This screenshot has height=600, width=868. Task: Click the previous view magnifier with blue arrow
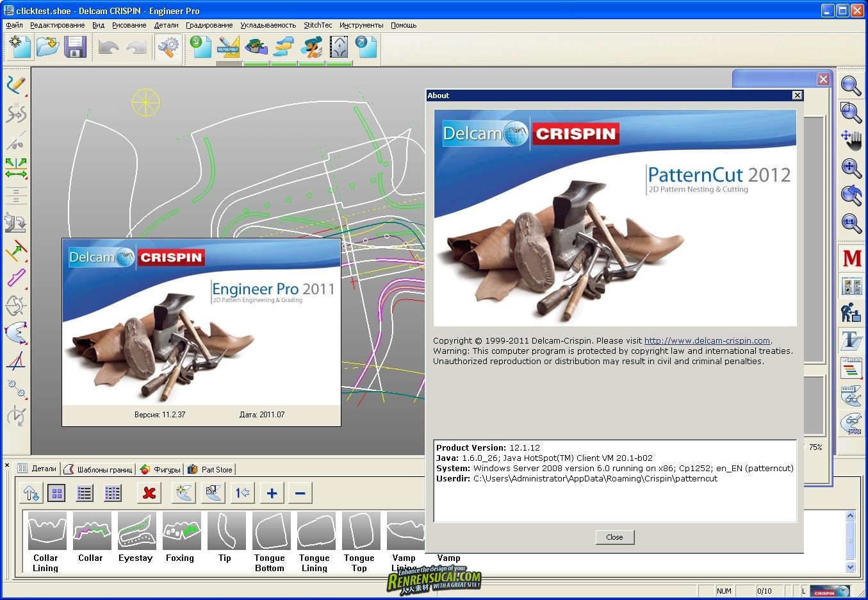tap(851, 196)
